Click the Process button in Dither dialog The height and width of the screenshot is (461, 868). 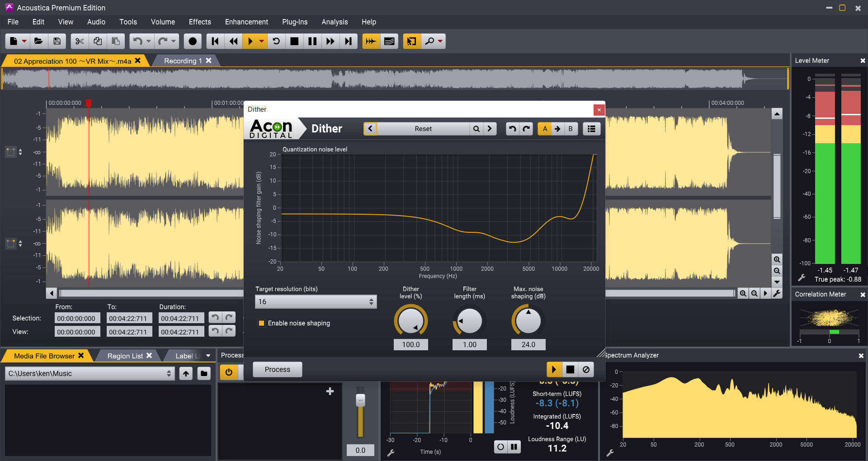click(x=278, y=369)
